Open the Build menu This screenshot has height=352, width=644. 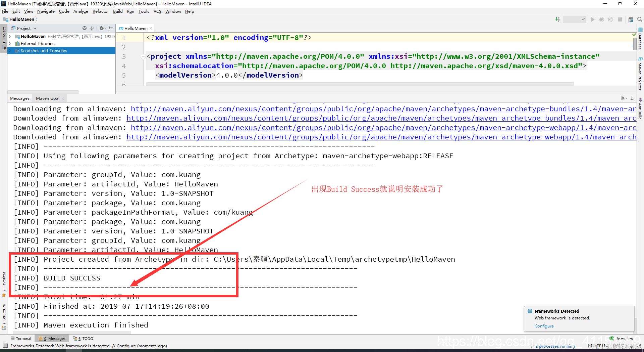coord(118,11)
